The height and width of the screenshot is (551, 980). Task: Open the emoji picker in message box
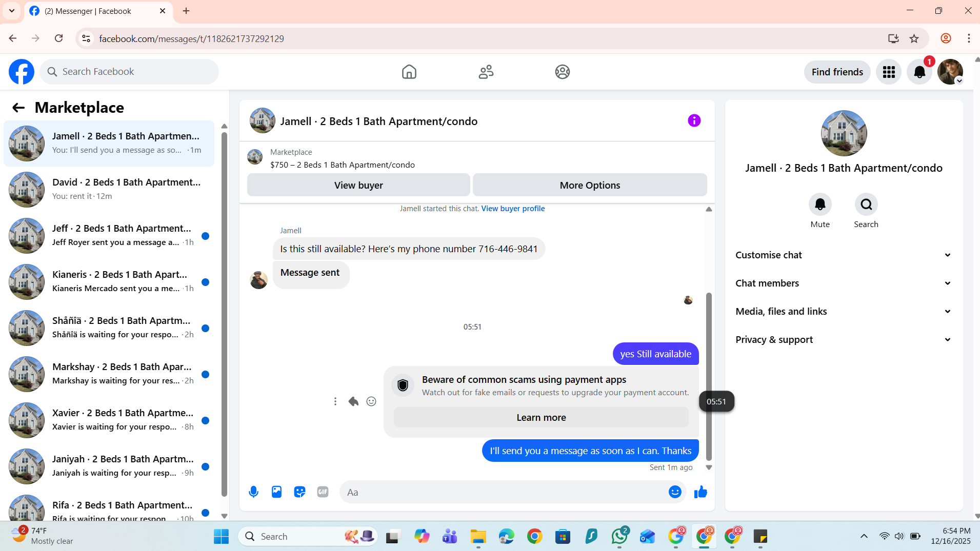click(x=675, y=492)
